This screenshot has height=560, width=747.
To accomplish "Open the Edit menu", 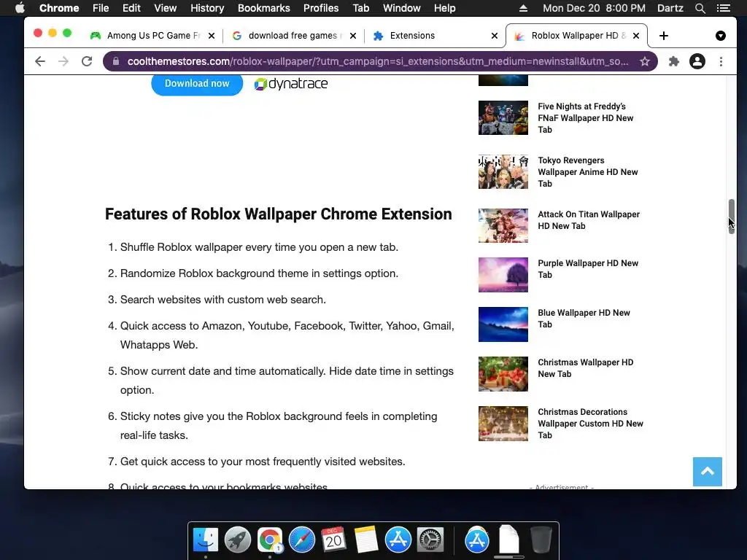I will click(x=131, y=8).
